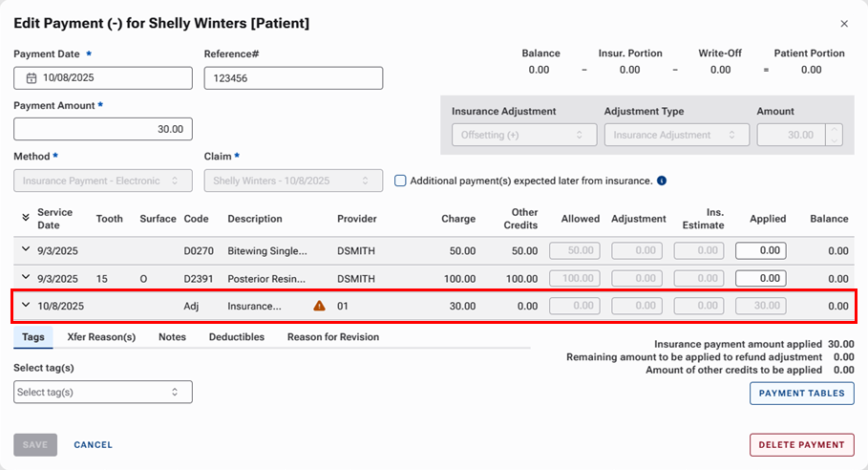Open the Deductibles tab
This screenshot has width=868, height=470.
pyautogui.click(x=236, y=337)
